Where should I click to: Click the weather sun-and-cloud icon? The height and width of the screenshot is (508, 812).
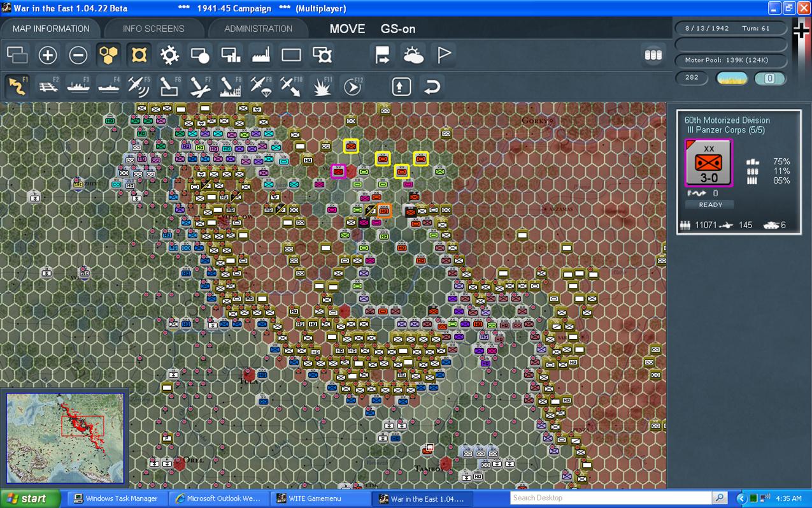click(413, 55)
